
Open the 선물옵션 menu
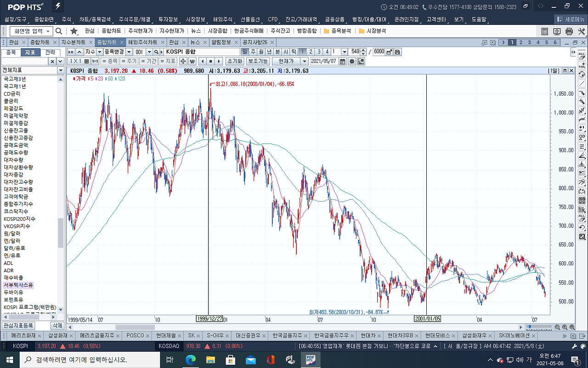point(250,19)
